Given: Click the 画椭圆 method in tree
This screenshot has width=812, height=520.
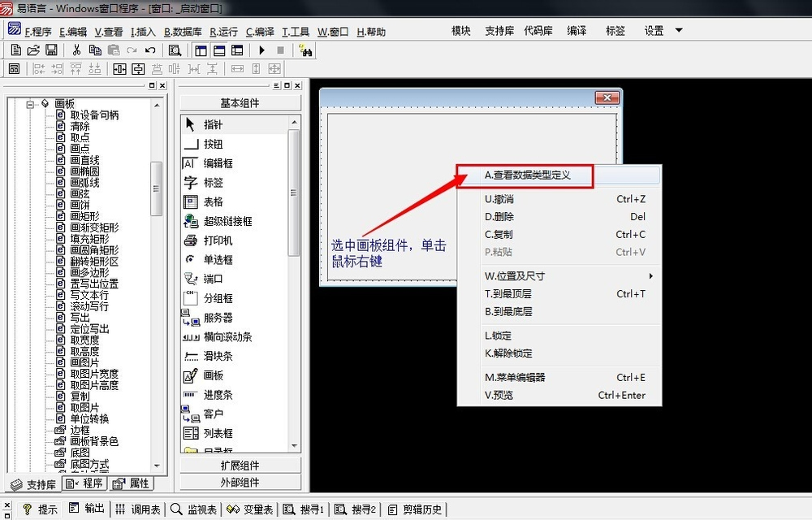Looking at the screenshot, I should point(84,171).
